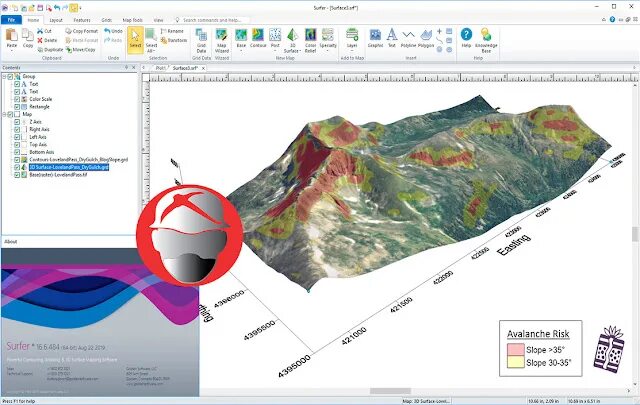
Task: Close the Surface3.srf document tab
Action: point(203,68)
